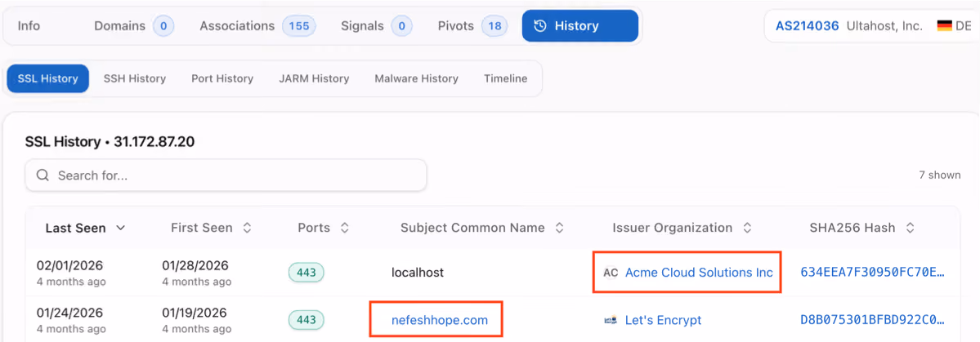
Task: Focus the Search for... input field
Action: 226,175
